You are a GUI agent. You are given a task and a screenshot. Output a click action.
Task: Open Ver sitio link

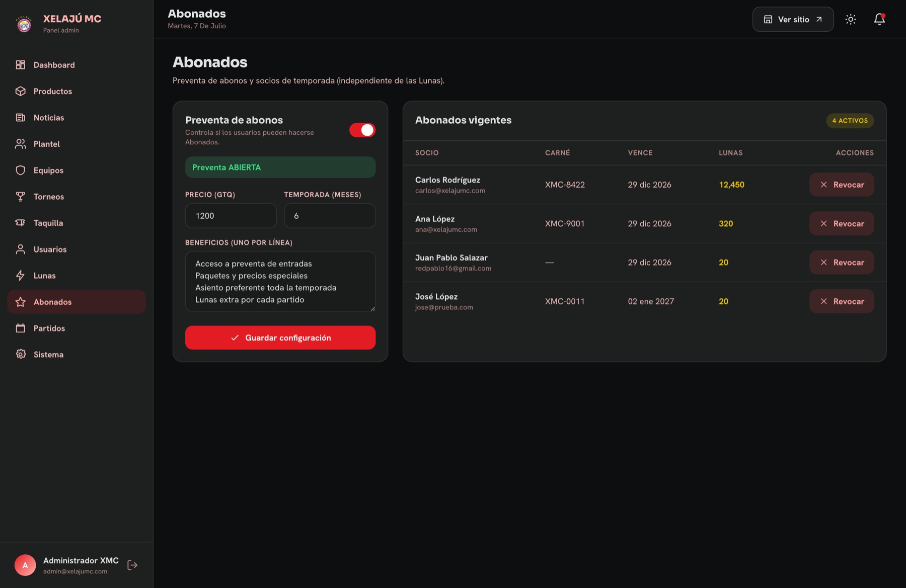tap(793, 19)
